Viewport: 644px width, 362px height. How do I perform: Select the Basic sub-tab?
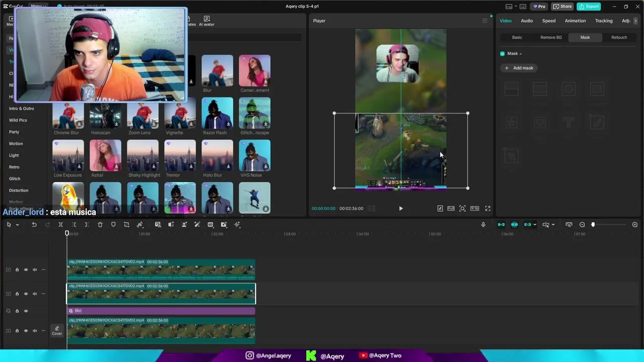517,37
